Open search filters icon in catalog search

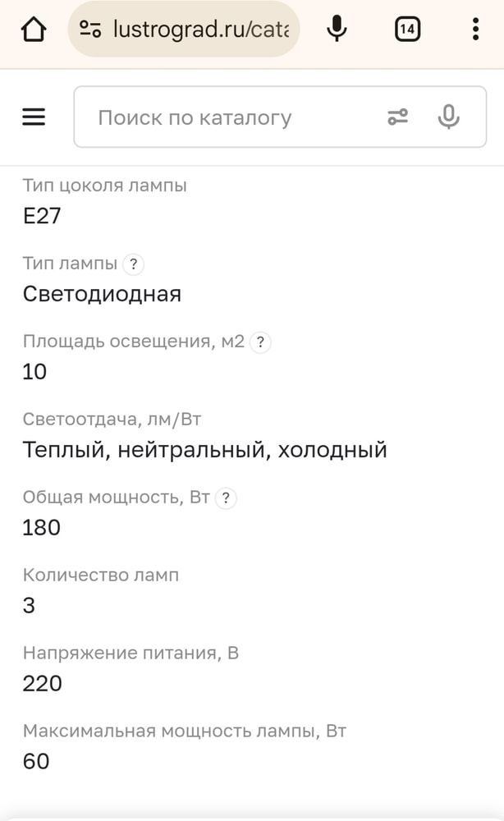(397, 117)
